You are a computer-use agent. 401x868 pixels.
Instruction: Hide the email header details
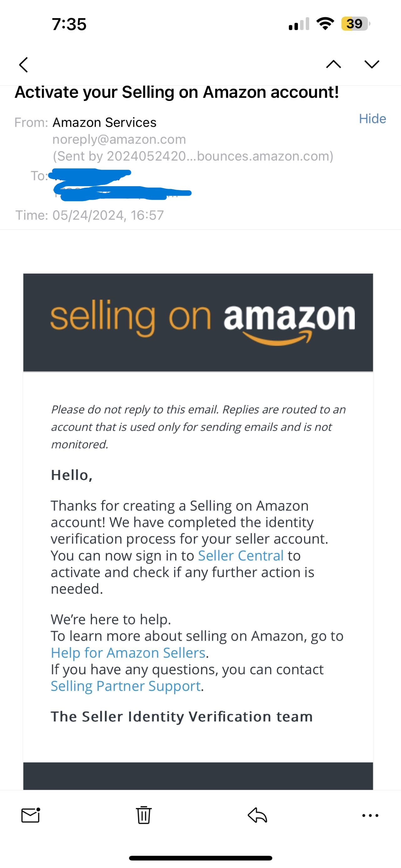pos(372,118)
